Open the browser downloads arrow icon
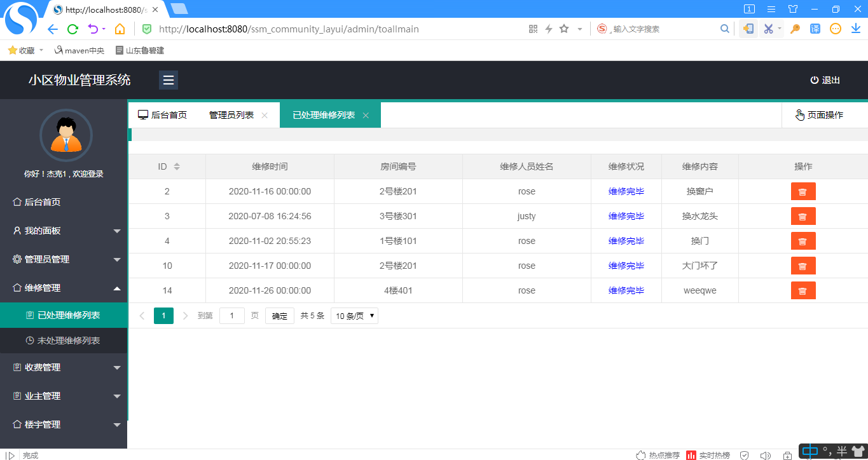Image resolution: width=868 pixels, height=460 pixels. pos(855,29)
